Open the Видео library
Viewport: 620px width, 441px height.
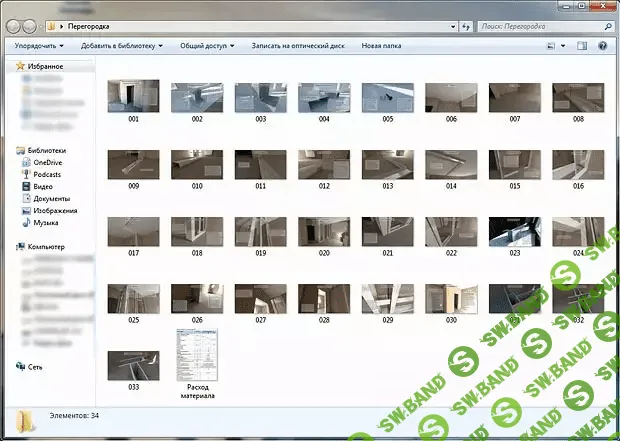coord(43,186)
